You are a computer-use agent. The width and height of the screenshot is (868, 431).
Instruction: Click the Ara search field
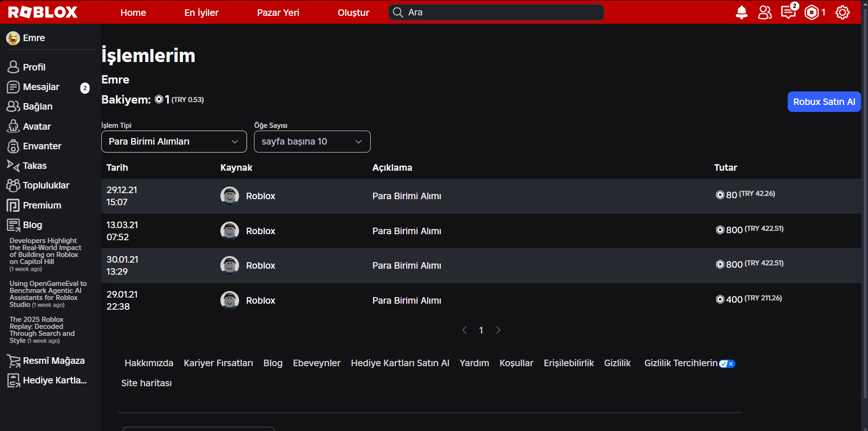tap(496, 13)
